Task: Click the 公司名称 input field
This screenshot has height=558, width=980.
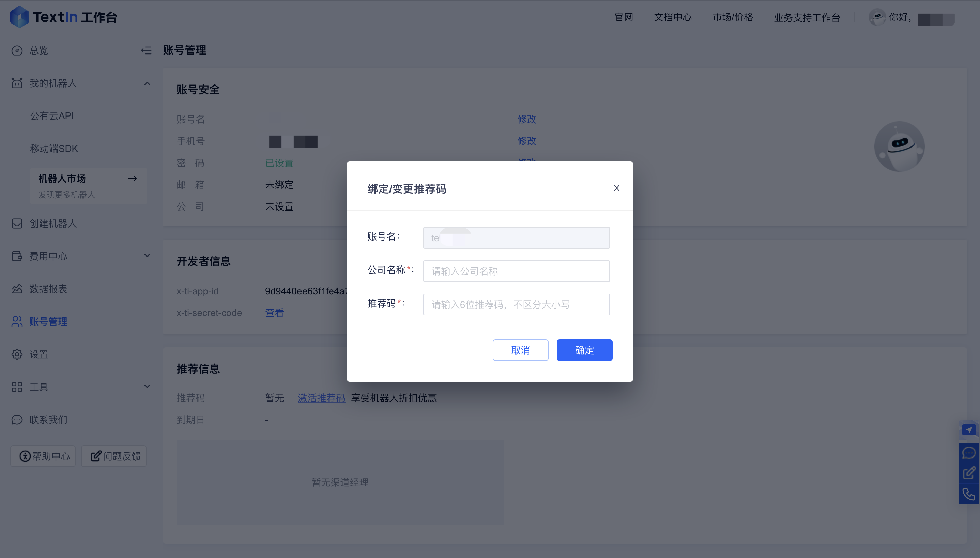Action: 516,271
